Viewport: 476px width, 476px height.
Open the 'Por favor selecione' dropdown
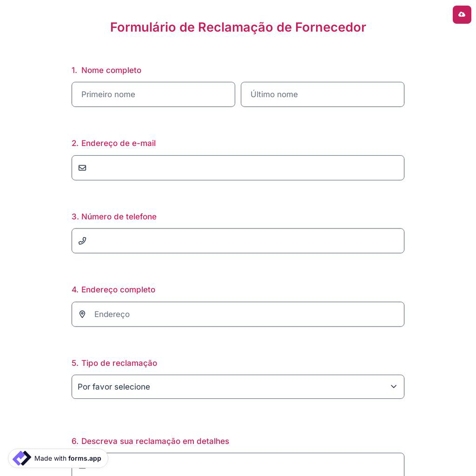pos(238,387)
